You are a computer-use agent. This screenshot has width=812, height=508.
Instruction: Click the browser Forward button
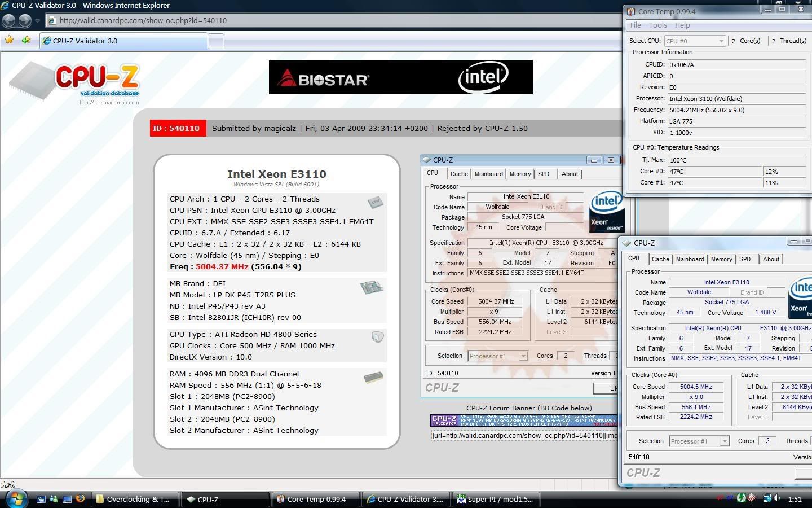click(x=25, y=20)
